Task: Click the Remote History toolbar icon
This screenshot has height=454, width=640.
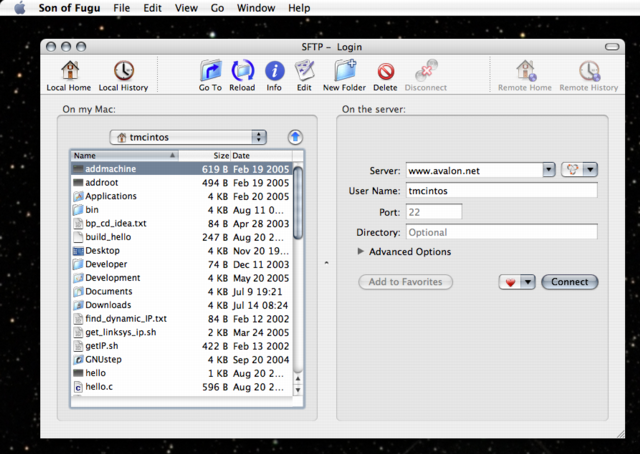Action: (x=589, y=70)
